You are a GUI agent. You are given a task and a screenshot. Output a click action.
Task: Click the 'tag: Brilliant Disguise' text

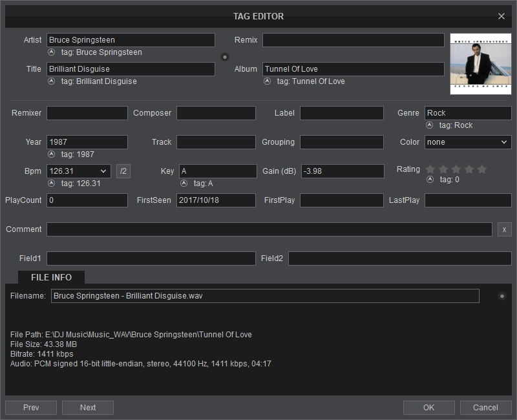coord(99,81)
